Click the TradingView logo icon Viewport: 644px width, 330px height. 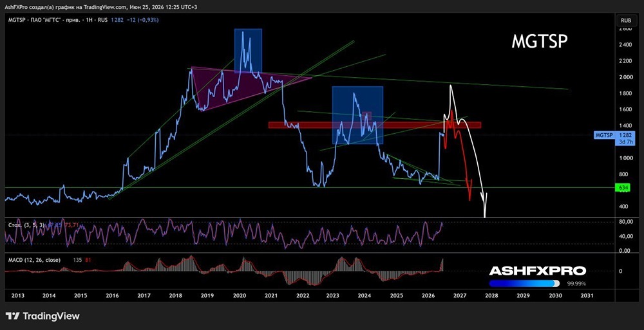point(13,316)
